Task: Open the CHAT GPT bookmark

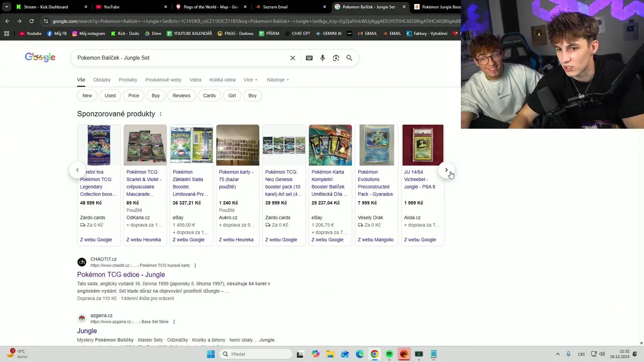Action: 297,34
